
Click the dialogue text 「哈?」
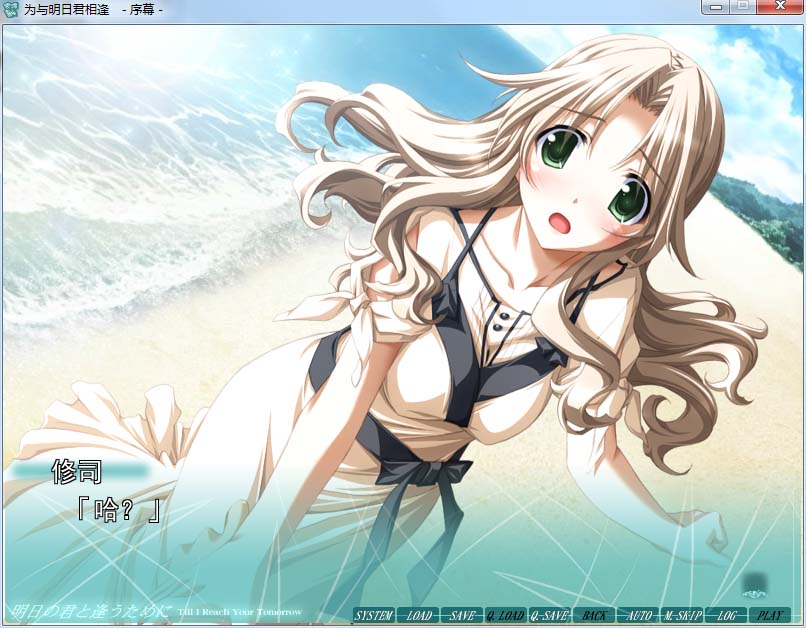pyautogui.click(x=118, y=510)
